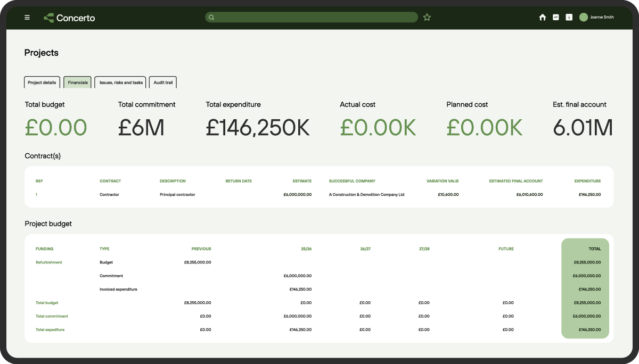This screenshot has height=364, width=639.
Task: Click the Total budget summary card
Action: (56, 117)
